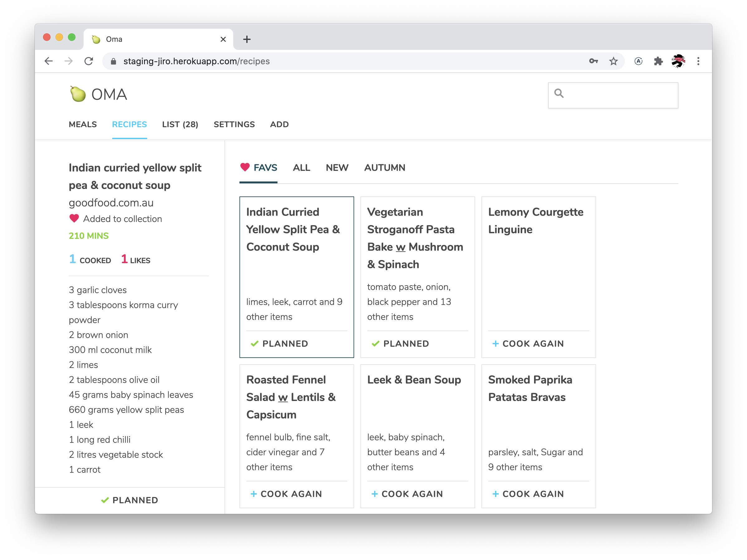Click Cook Again on Lemony Courgette Linguine
This screenshot has width=747, height=560.
[528, 344]
